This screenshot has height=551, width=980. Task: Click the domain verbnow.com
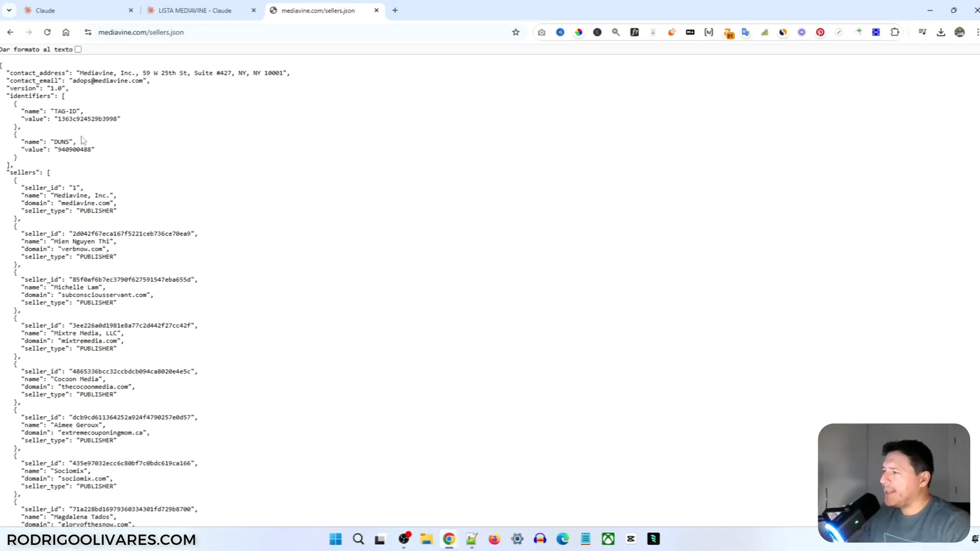point(83,249)
